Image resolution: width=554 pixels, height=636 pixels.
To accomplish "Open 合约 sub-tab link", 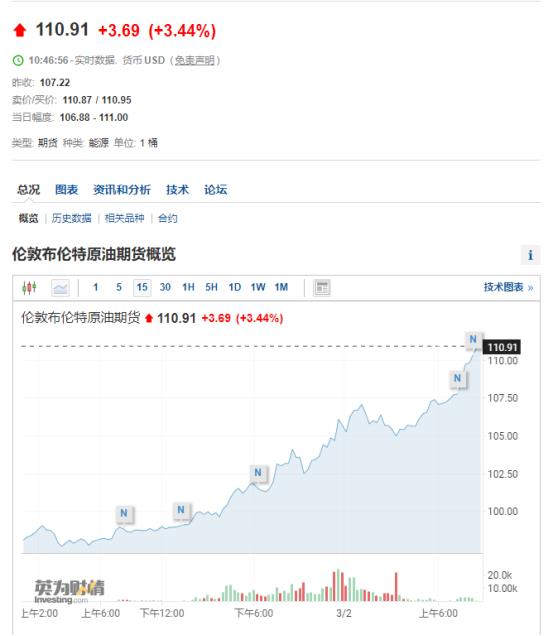I will (x=167, y=219).
